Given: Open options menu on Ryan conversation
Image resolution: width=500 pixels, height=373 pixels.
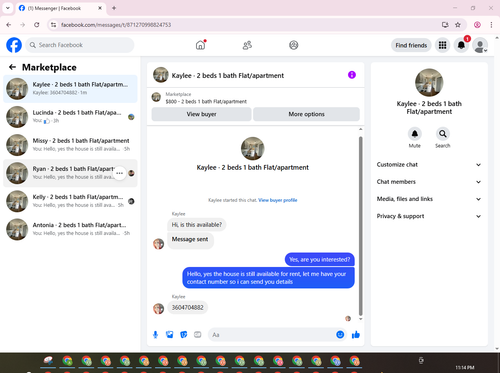Looking at the screenshot, I should 119,173.
